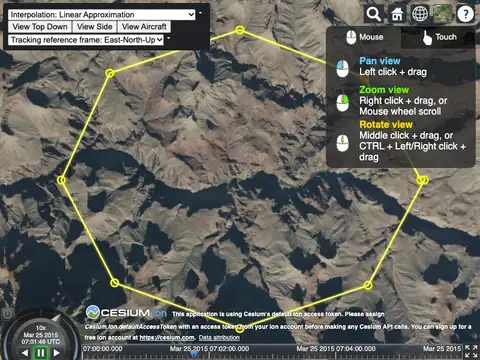Click the Zoom view mouse icon
The image size is (480, 360).
click(x=342, y=103)
